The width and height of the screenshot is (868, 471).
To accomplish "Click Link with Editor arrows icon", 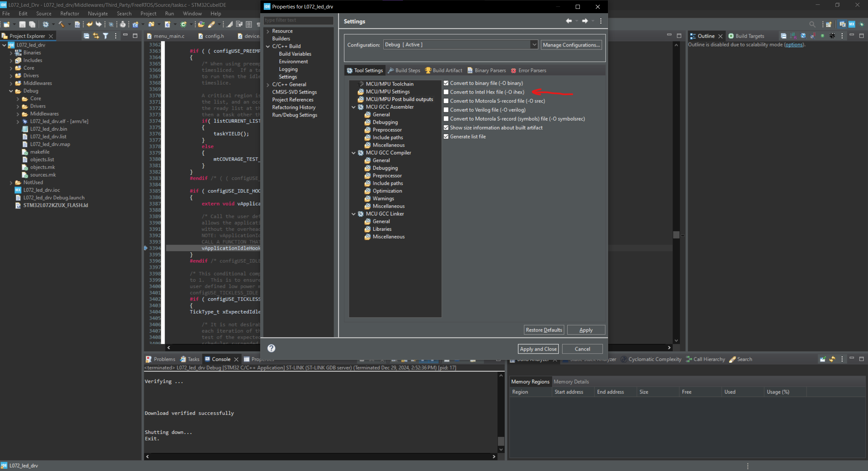I will 96,36.
